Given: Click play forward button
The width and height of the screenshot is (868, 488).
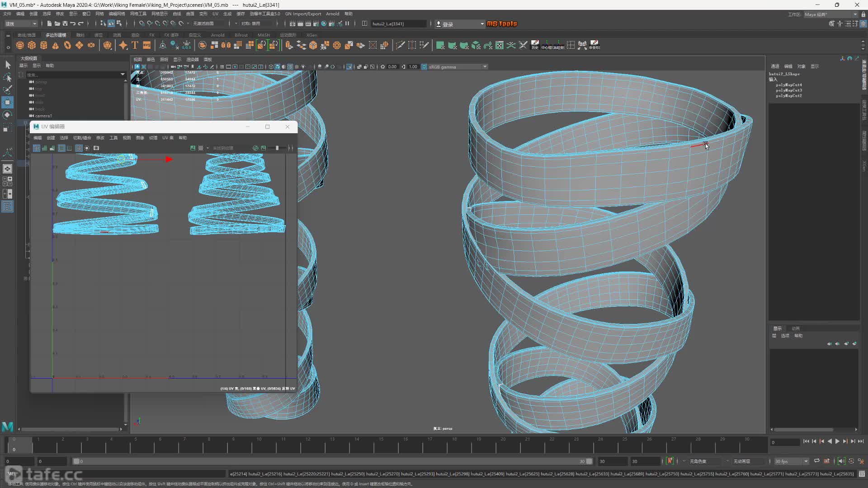Looking at the screenshot, I should tap(837, 441).
